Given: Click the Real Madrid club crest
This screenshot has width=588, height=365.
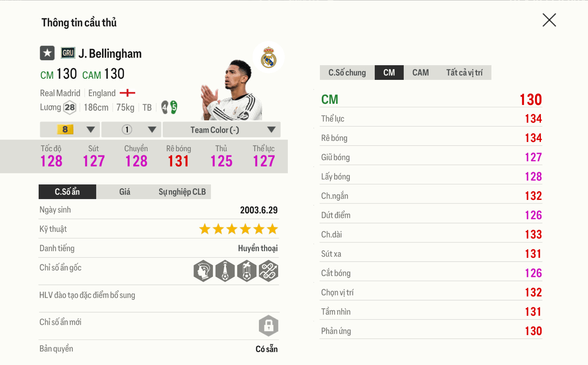Looking at the screenshot, I should point(269,57).
